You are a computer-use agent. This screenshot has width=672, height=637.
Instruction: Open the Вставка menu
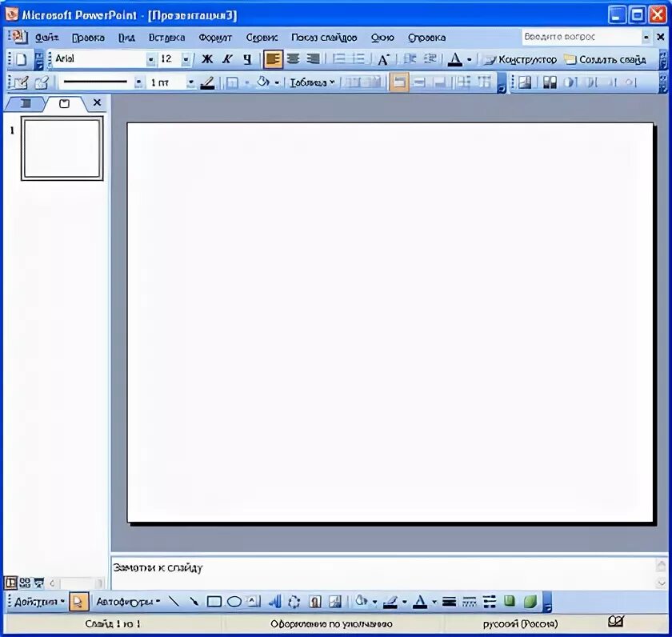(x=166, y=38)
